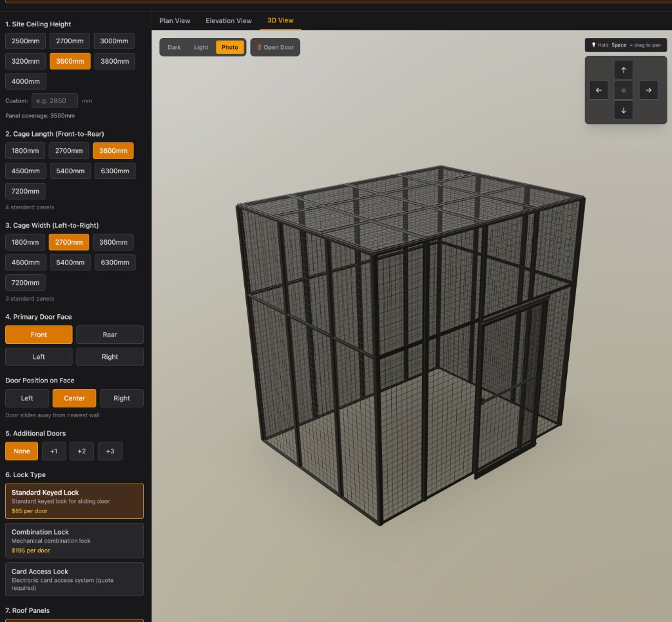Image resolution: width=672 pixels, height=622 pixels.
Task: Switch render mode to Dark
Action: (174, 47)
